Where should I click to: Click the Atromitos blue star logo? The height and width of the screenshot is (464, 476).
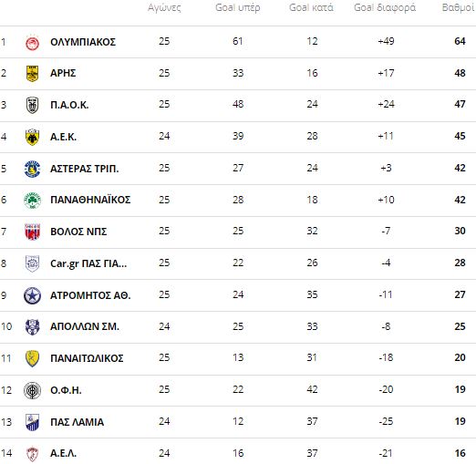pos(32,295)
